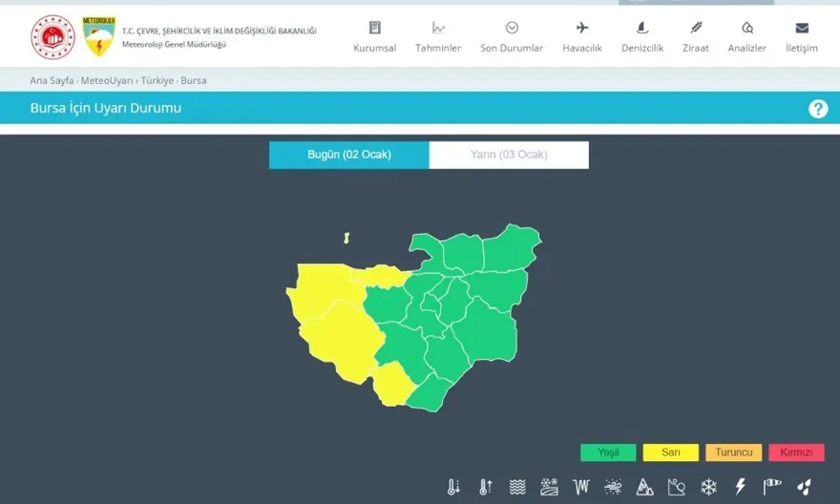Switch to the Bugün (02 Ocak) tab

click(348, 155)
